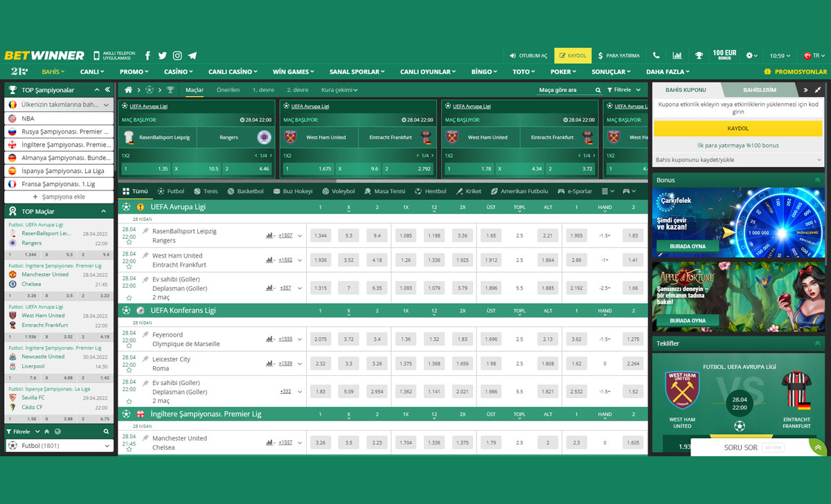Click the KAYDOL button in header
This screenshot has height=504, width=831.
tap(573, 55)
